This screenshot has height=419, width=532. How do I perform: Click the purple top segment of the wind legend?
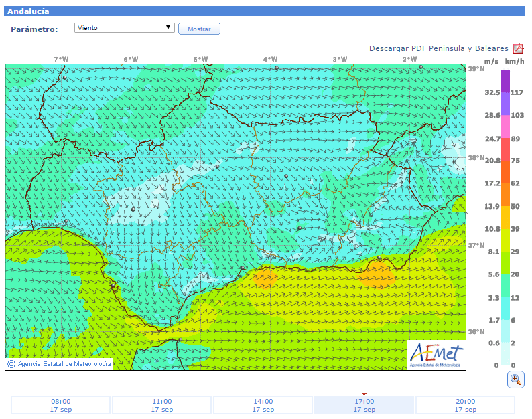click(506, 80)
